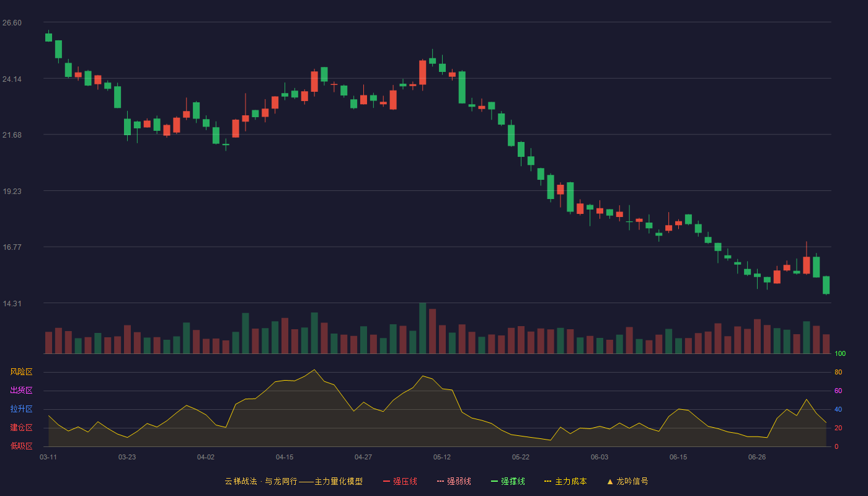Toggle the 主力成本 legend item
The image size is (868, 496).
click(565, 481)
